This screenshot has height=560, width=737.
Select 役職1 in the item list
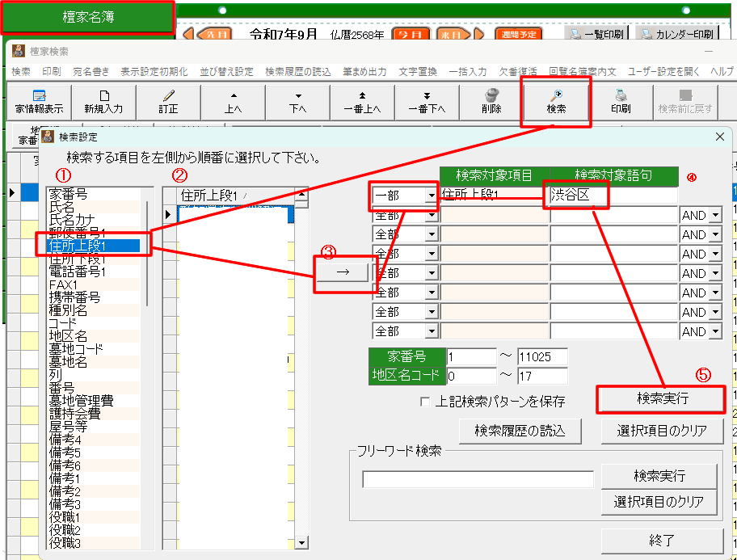94,517
